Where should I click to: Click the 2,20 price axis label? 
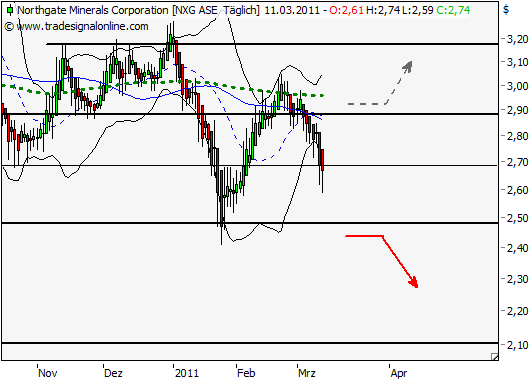pos(517,311)
